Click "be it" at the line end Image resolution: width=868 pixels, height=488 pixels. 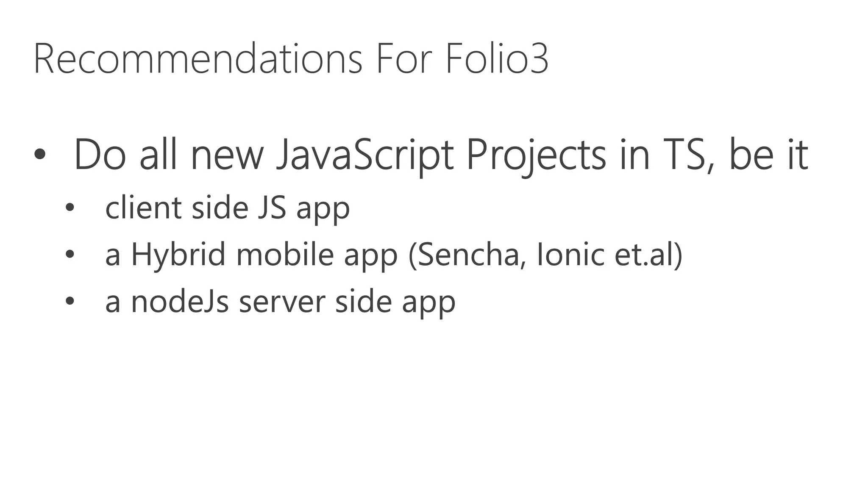click(x=768, y=154)
